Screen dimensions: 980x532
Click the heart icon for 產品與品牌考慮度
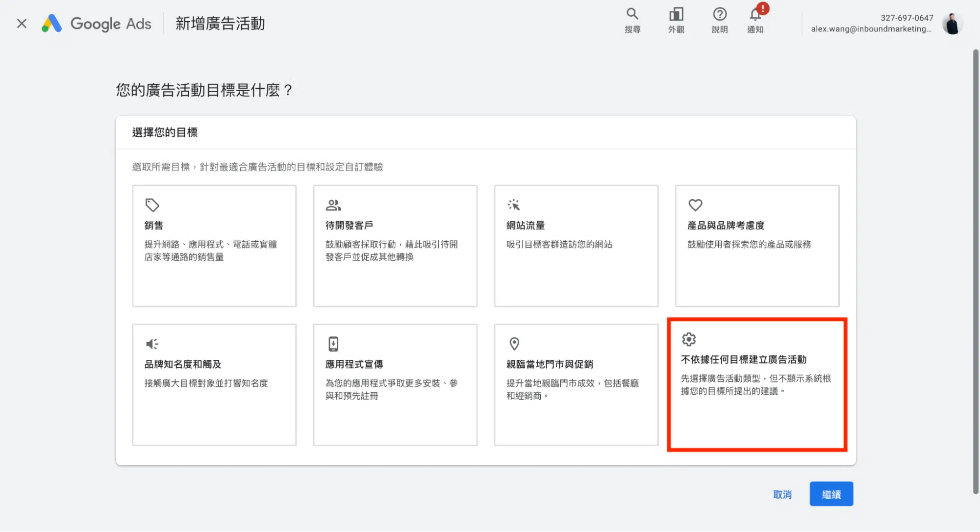point(695,205)
